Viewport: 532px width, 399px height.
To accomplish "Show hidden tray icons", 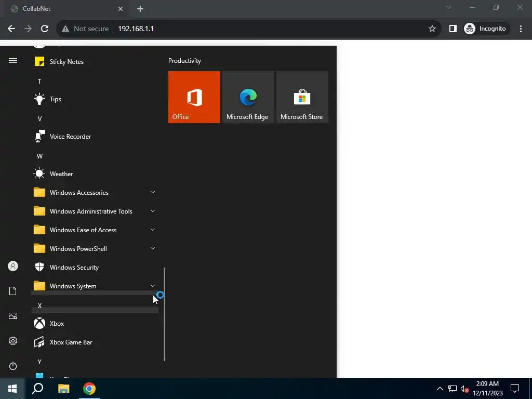I will coord(440,389).
